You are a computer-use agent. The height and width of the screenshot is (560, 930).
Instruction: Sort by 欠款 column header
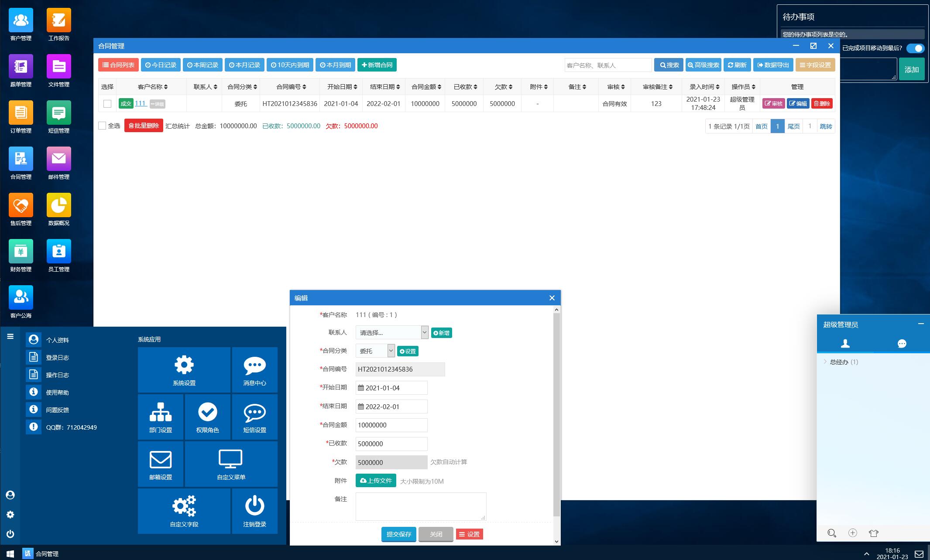(x=503, y=87)
